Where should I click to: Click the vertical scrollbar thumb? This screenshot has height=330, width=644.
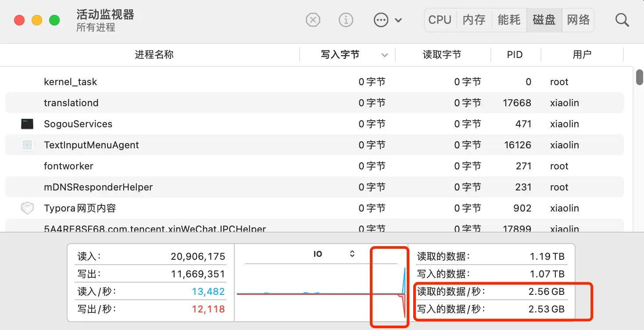point(640,77)
